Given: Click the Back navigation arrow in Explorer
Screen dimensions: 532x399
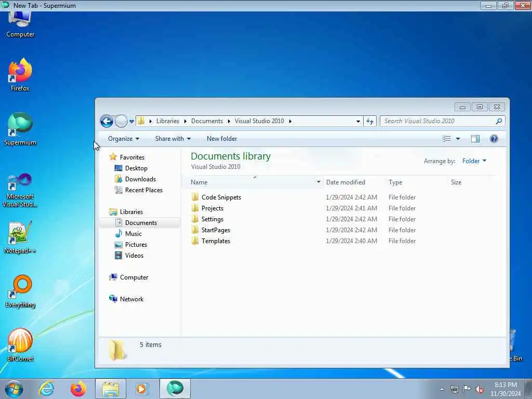Looking at the screenshot, I should pyautogui.click(x=107, y=121).
